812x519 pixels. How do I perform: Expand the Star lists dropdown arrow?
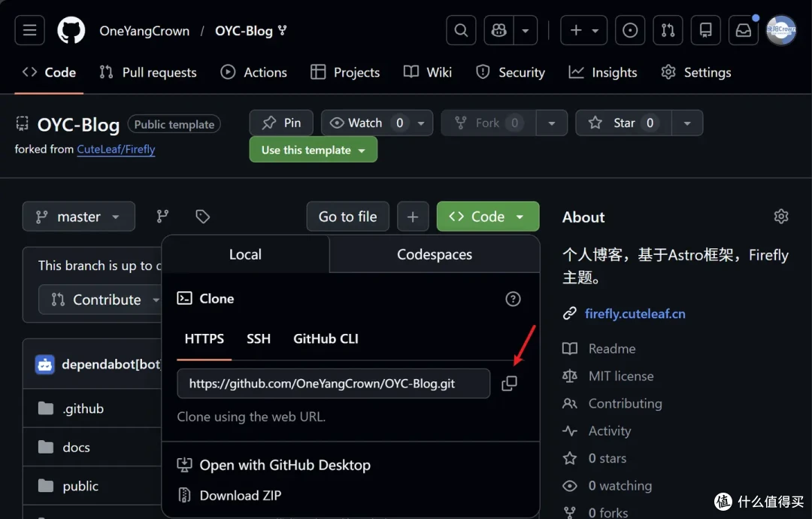pyautogui.click(x=687, y=123)
